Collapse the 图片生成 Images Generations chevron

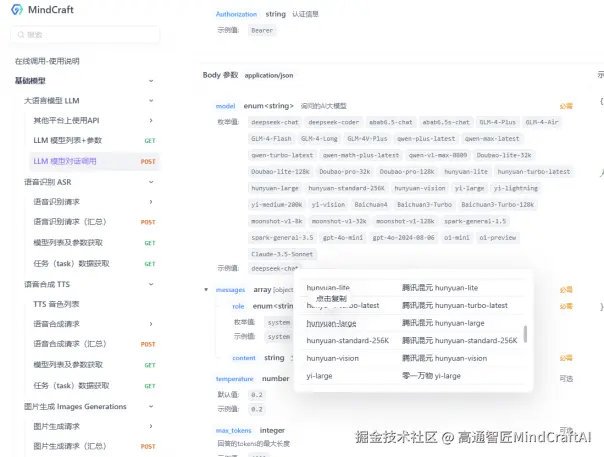pos(151,406)
